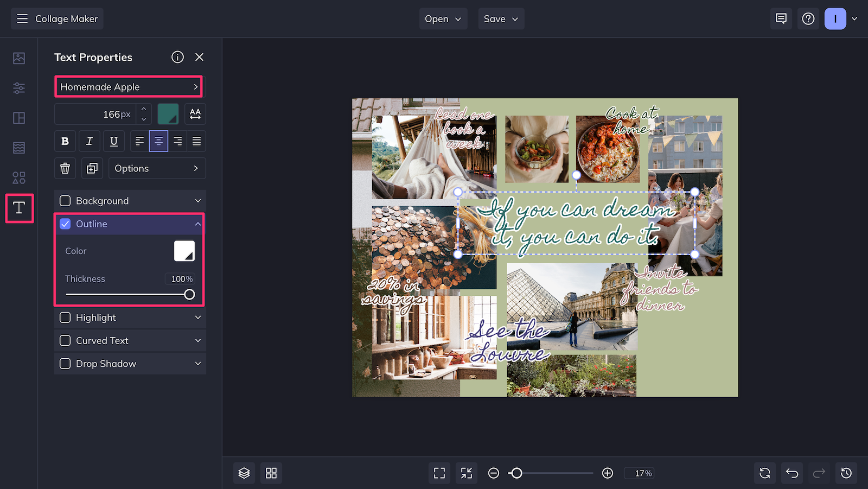
Task: Open the Collage Maker main menu
Action: [x=57, y=19]
